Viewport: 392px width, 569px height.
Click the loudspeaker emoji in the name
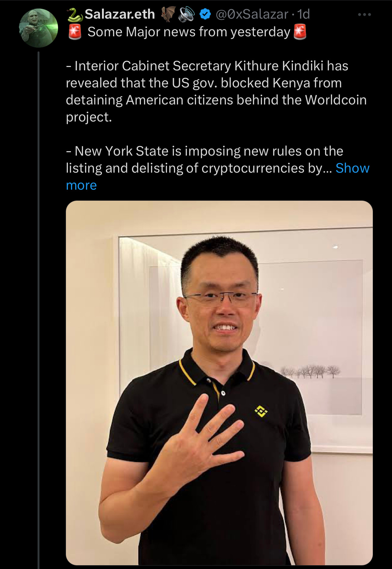click(187, 15)
